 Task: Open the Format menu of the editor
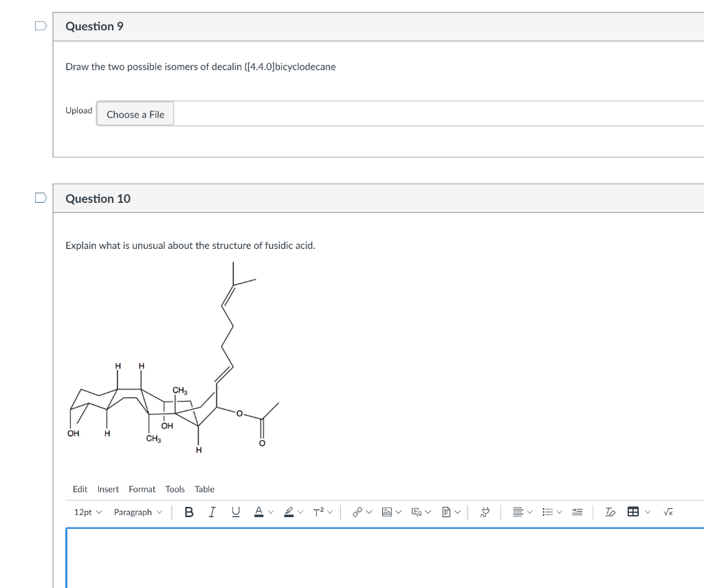click(x=142, y=489)
